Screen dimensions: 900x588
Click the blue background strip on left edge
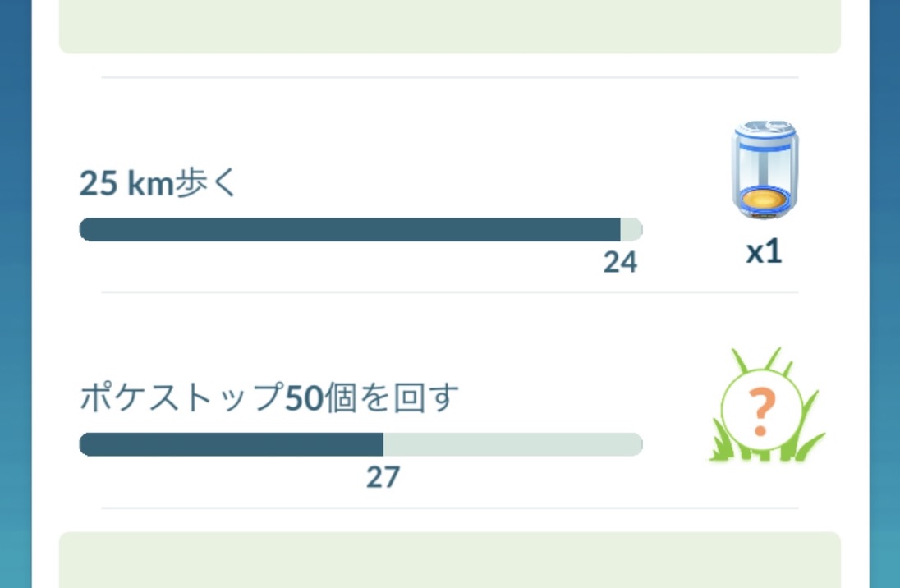15,294
